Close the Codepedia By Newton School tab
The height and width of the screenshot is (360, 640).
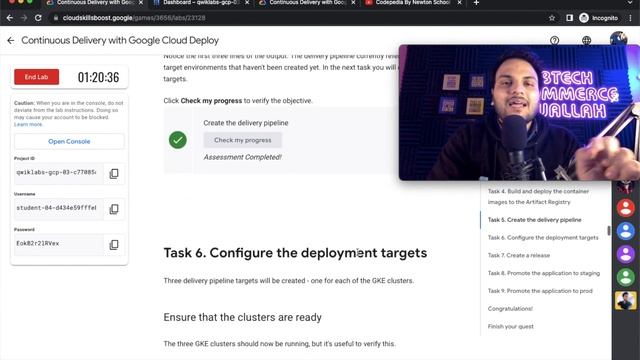pyautogui.click(x=459, y=3)
